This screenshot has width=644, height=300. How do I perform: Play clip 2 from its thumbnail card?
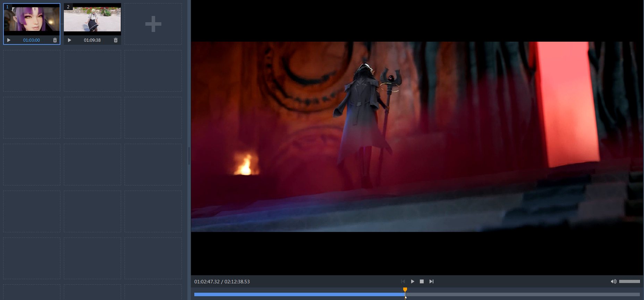tap(69, 40)
